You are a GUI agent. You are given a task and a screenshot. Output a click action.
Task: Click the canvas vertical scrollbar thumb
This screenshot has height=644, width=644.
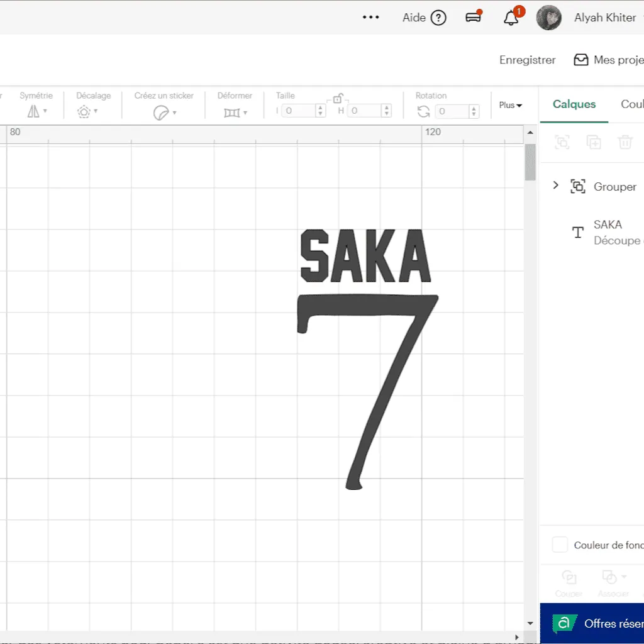click(530, 162)
